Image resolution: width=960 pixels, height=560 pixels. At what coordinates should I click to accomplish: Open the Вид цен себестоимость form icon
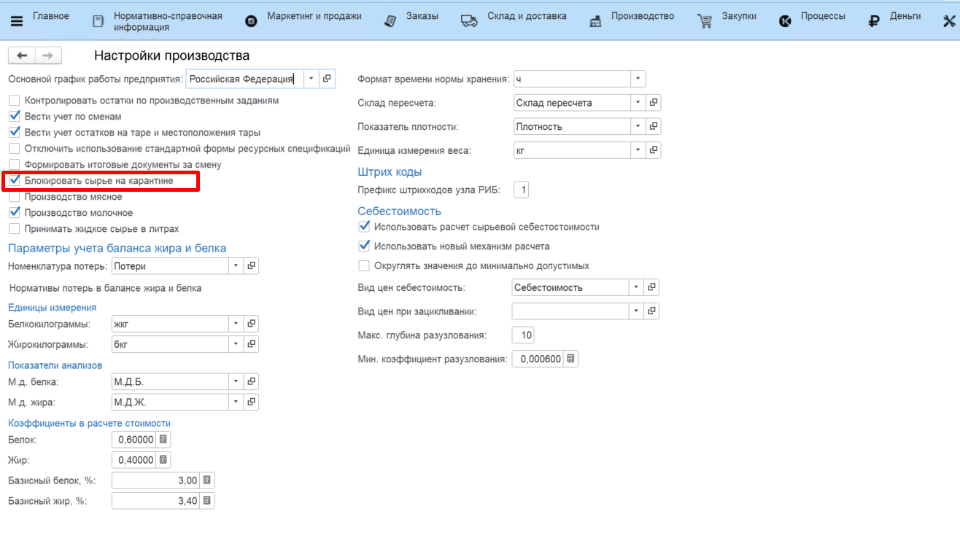pos(652,287)
